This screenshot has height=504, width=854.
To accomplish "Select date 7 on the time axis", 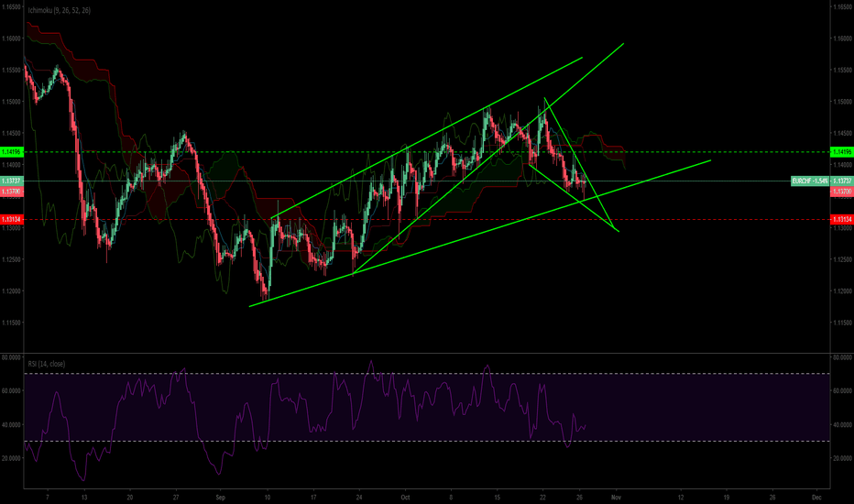I will pos(48,497).
